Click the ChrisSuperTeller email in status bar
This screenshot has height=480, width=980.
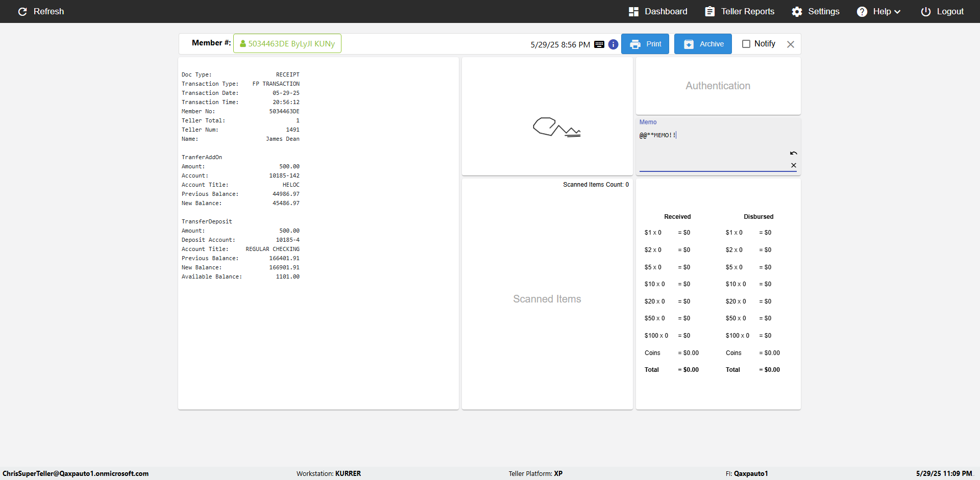(76, 473)
